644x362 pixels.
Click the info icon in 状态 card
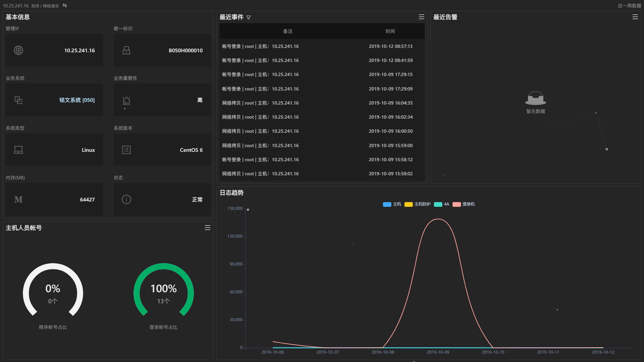[126, 200]
